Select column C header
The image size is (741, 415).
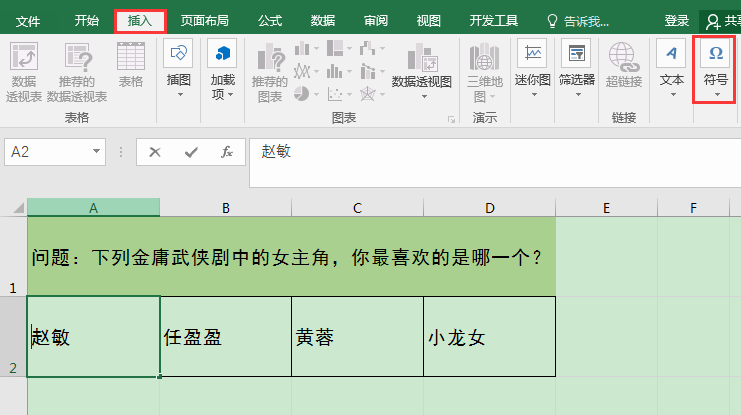[357, 208]
